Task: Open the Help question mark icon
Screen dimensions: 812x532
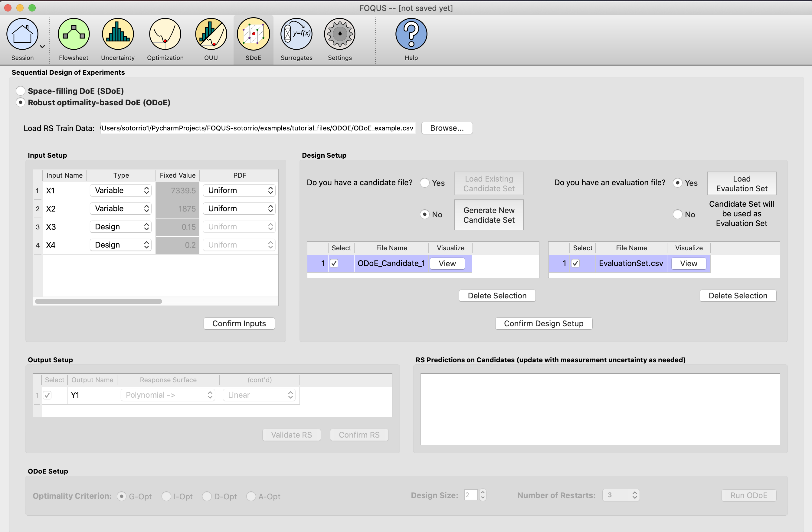Action: [x=411, y=34]
